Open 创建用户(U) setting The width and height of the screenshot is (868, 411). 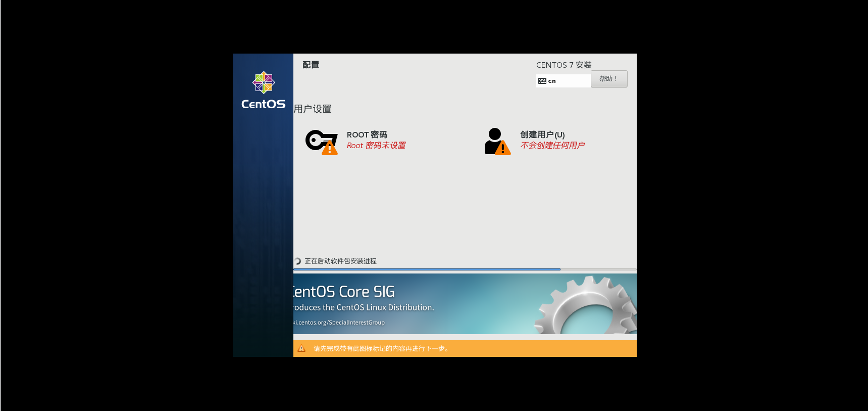[x=542, y=134]
